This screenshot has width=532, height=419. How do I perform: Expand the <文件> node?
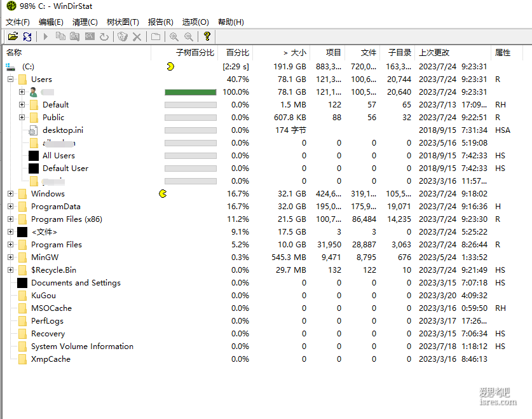(x=11, y=232)
